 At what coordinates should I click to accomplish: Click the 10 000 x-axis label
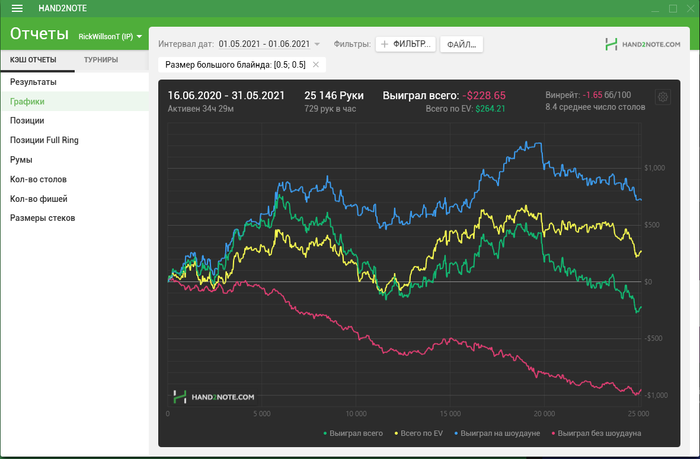pos(356,413)
